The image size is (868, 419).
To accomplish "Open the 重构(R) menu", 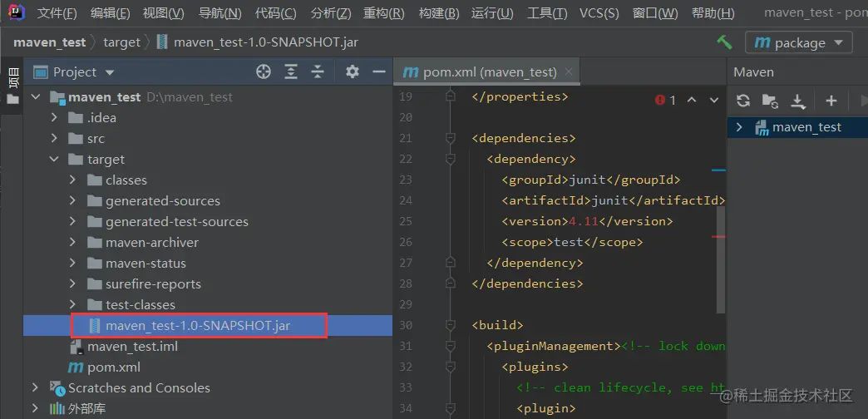I will pyautogui.click(x=383, y=13).
